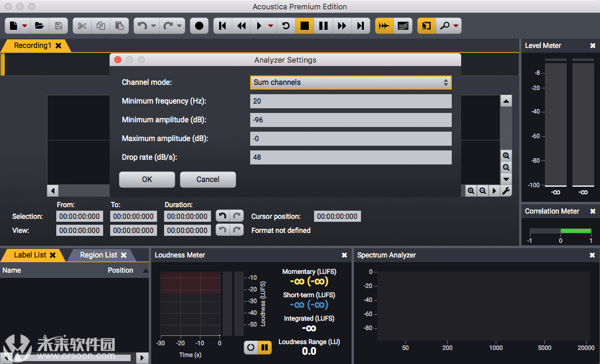This screenshot has height=364, width=600.
Task: Edit the Minimum amplitude field
Action: (351, 120)
